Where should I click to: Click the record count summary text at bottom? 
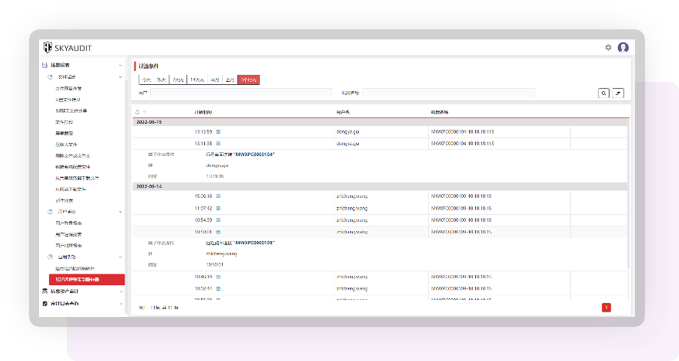point(158,308)
